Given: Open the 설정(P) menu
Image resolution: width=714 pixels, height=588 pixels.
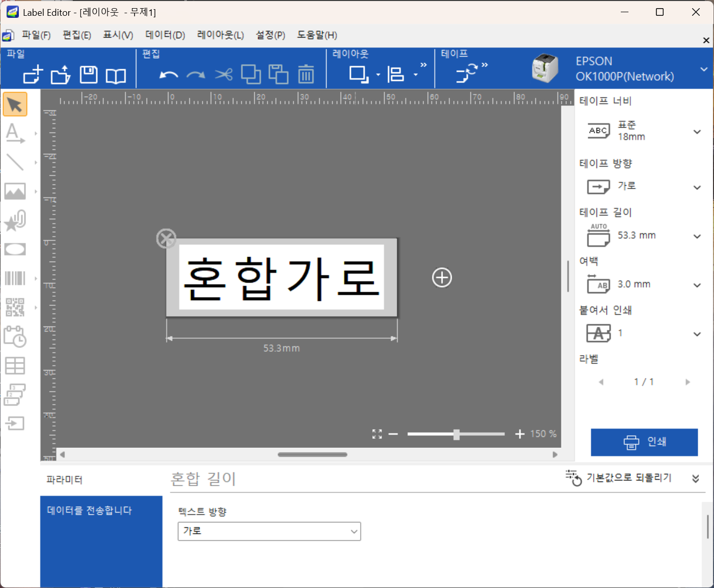Looking at the screenshot, I should click(x=270, y=35).
